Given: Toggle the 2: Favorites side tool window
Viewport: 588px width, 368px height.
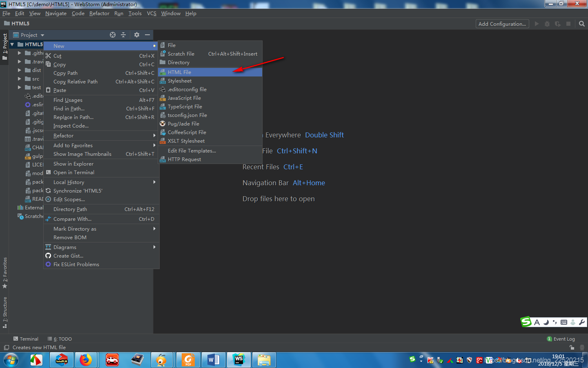Looking at the screenshot, I should (x=5, y=273).
